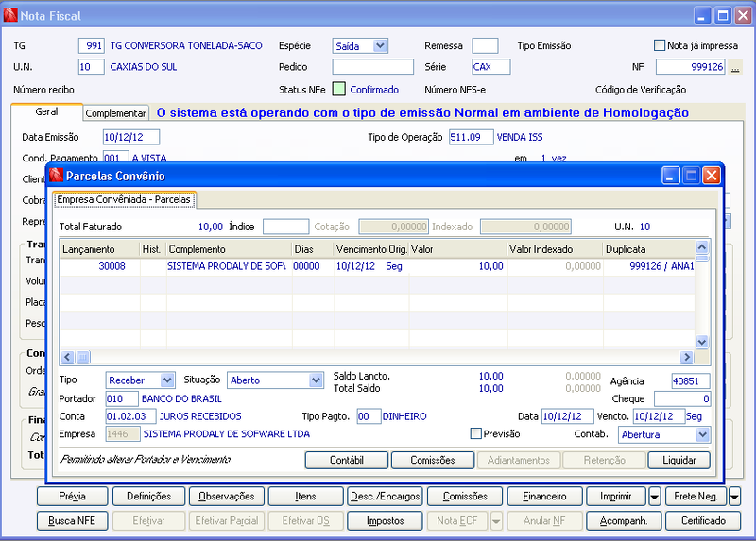
Task: Click the Agência field 40851
Action: point(691,381)
